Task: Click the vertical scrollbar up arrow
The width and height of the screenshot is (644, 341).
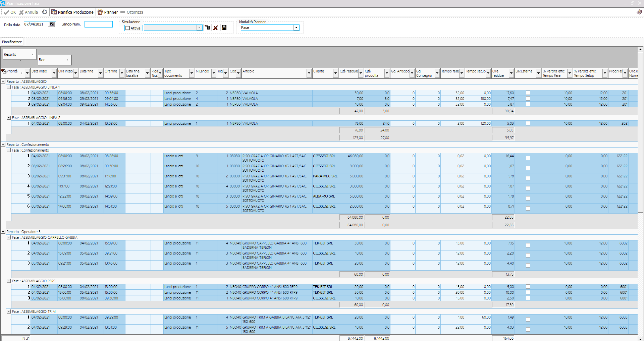Action: click(640, 49)
